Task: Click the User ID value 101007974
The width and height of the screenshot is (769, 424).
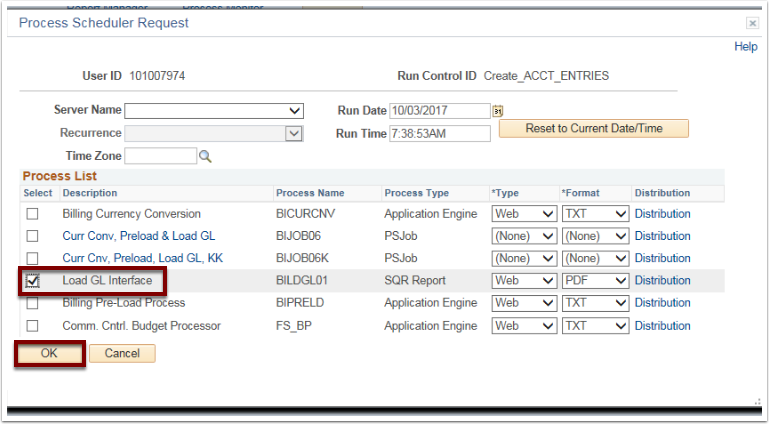Action: (x=157, y=76)
